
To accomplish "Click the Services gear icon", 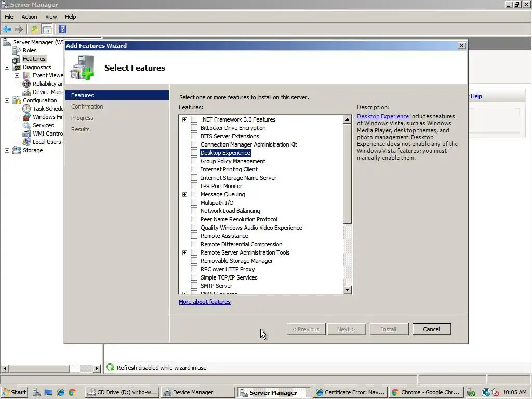I will point(26,125).
